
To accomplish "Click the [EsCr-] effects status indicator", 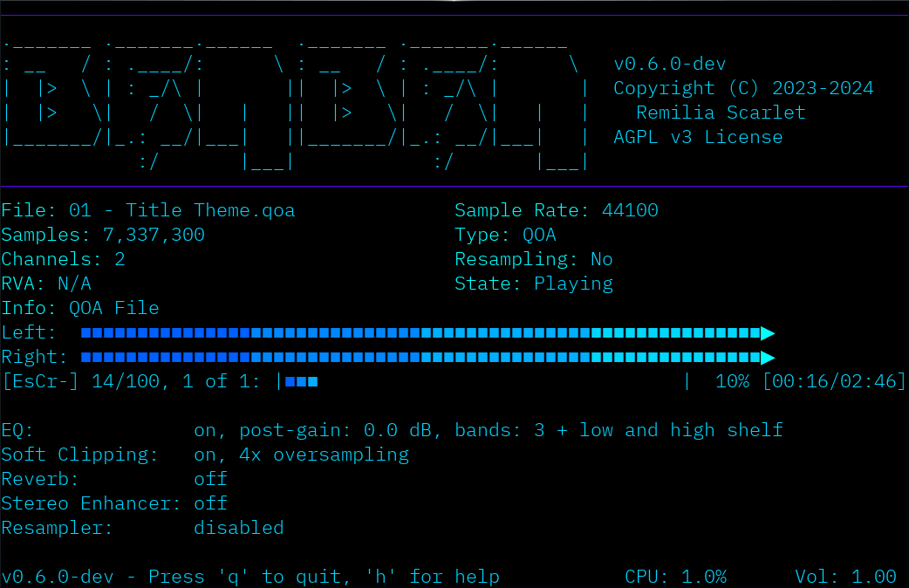I will (40, 381).
